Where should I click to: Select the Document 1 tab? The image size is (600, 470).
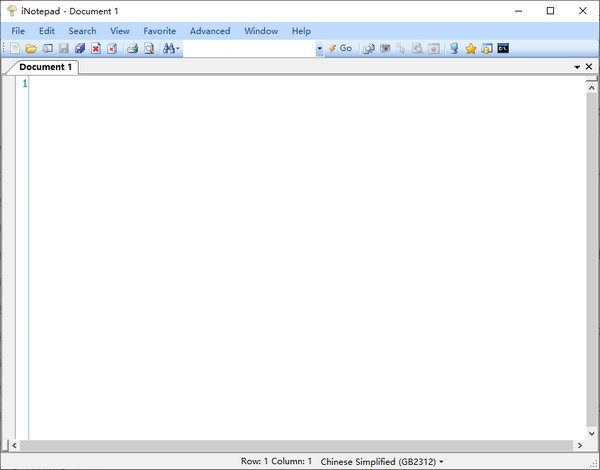tap(46, 67)
